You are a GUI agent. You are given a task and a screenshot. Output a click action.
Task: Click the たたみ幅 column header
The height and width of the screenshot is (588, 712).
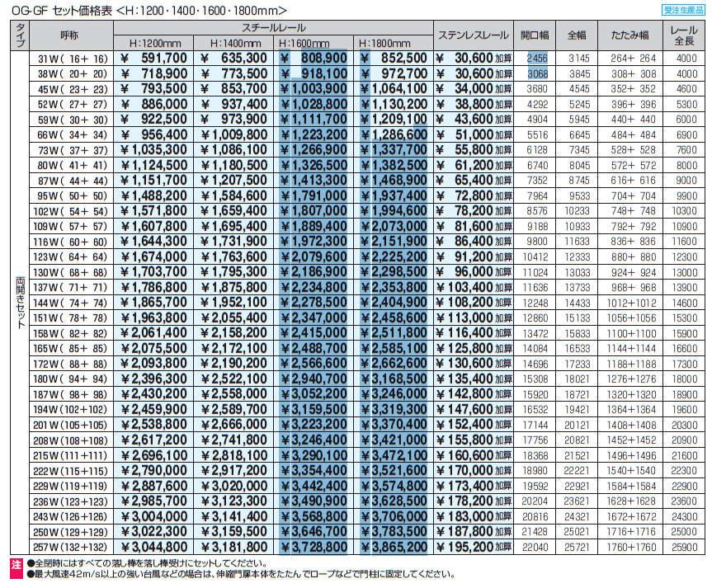tap(631, 35)
